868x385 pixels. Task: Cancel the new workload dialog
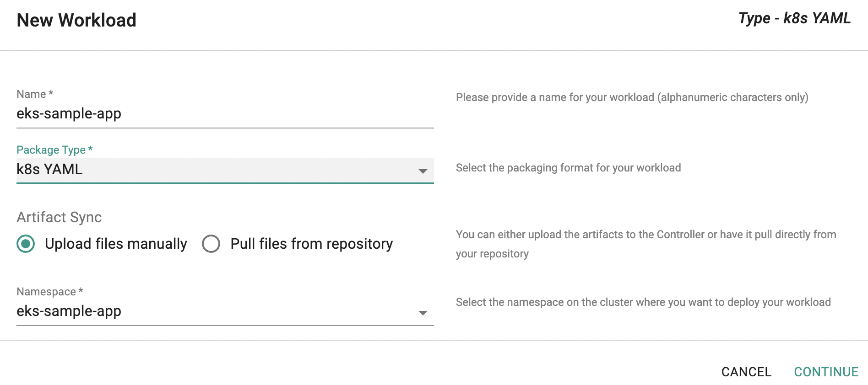pyautogui.click(x=746, y=372)
